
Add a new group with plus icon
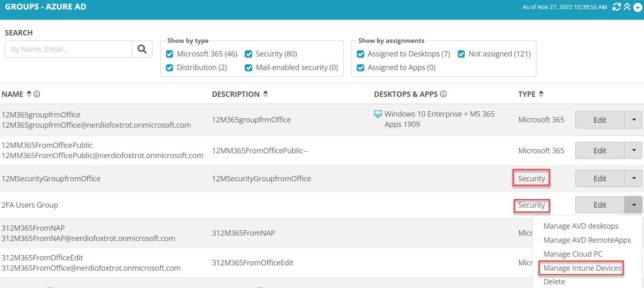point(637,7)
